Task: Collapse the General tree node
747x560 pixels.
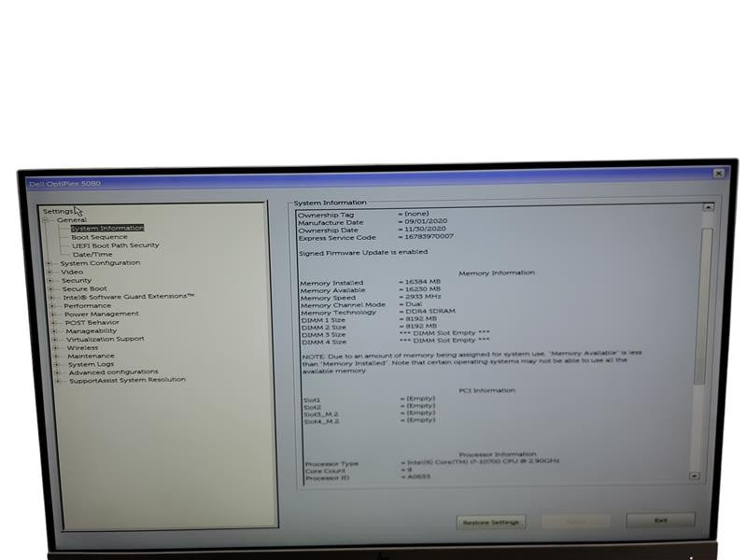Action: [x=46, y=220]
